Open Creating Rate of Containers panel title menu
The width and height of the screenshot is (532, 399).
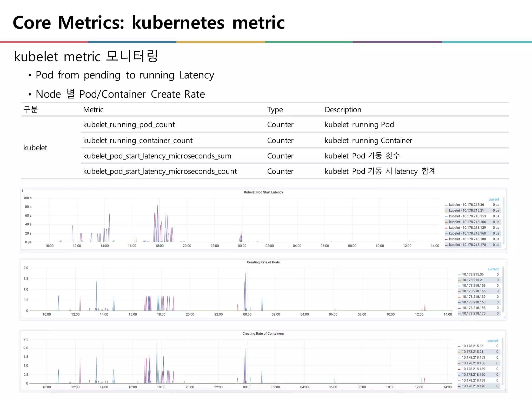click(x=263, y=334)
